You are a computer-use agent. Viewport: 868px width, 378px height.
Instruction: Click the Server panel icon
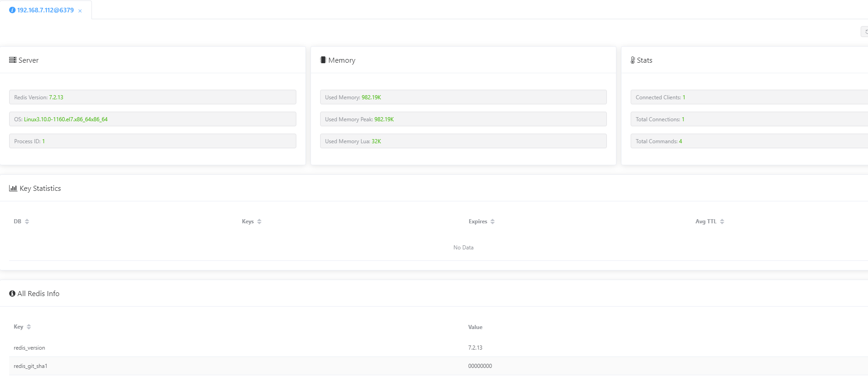[13, 60]
